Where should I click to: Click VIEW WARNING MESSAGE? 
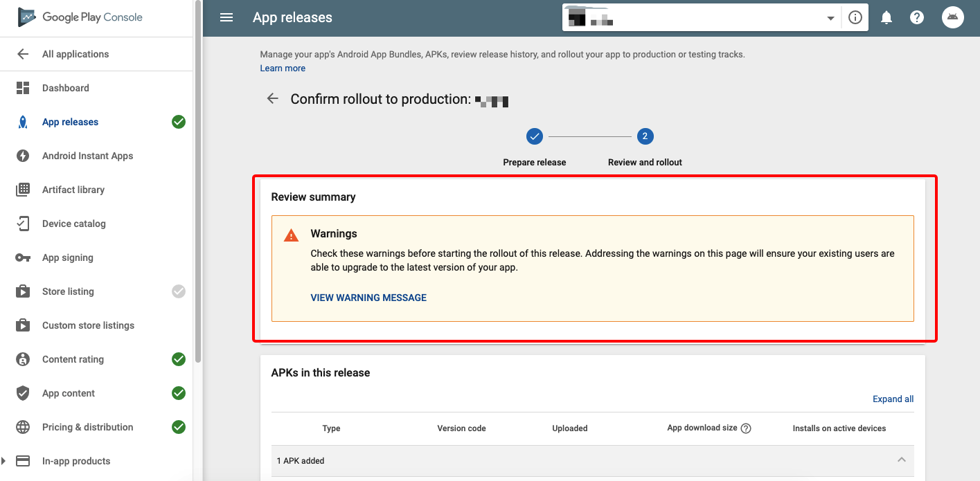click(x=368, y=298)
